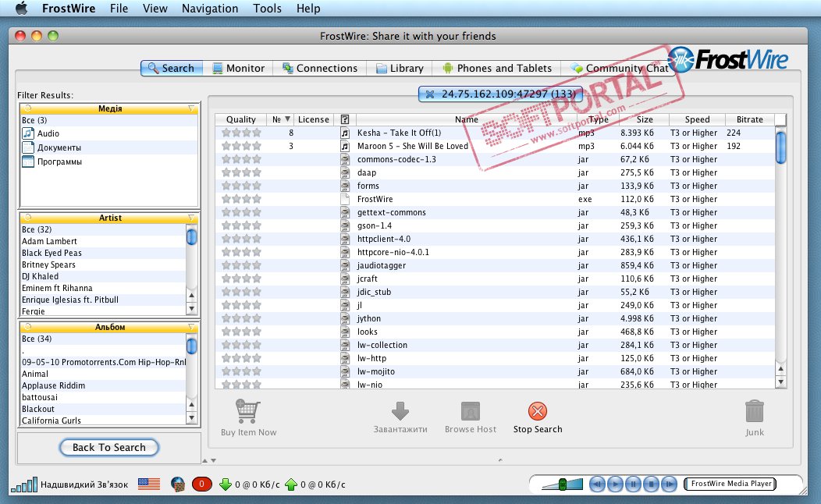Screen dimensions: 821x504
Task: Click the Альбом panel circle icon
Action: tap(28, 327)
